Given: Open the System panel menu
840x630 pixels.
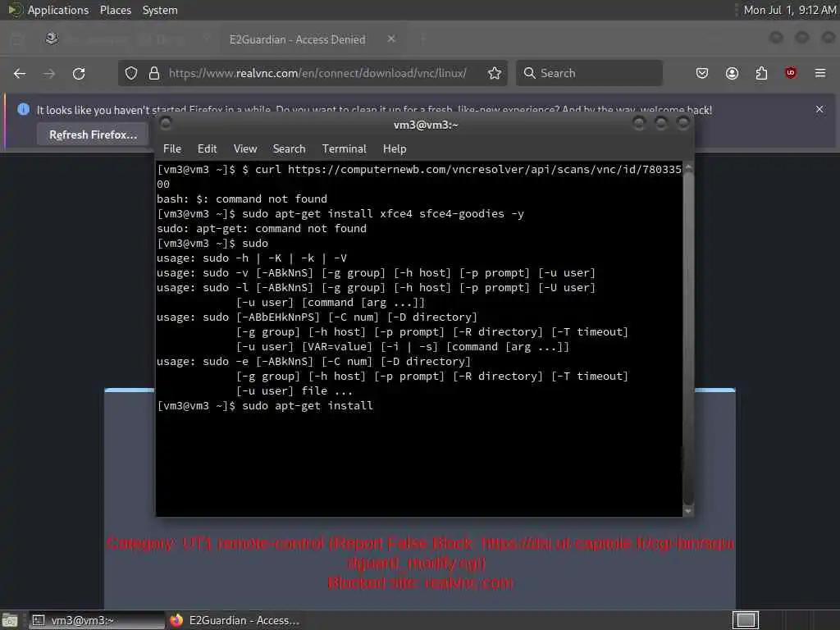Looking at the screenshot, I should point(160,10).
